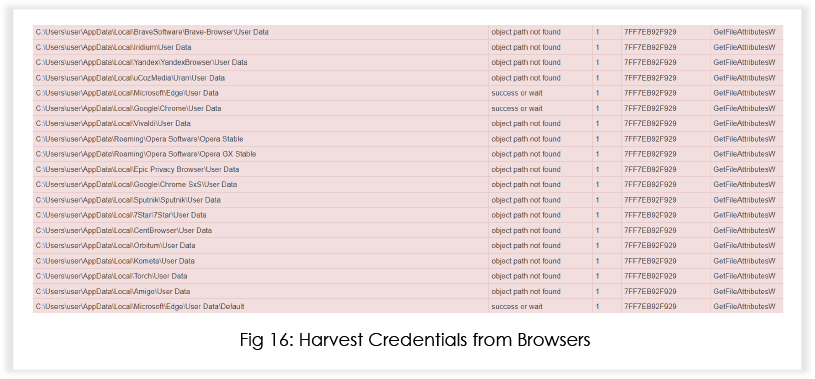
Task: Select the Torch User Data path
Action: point(111,276)
